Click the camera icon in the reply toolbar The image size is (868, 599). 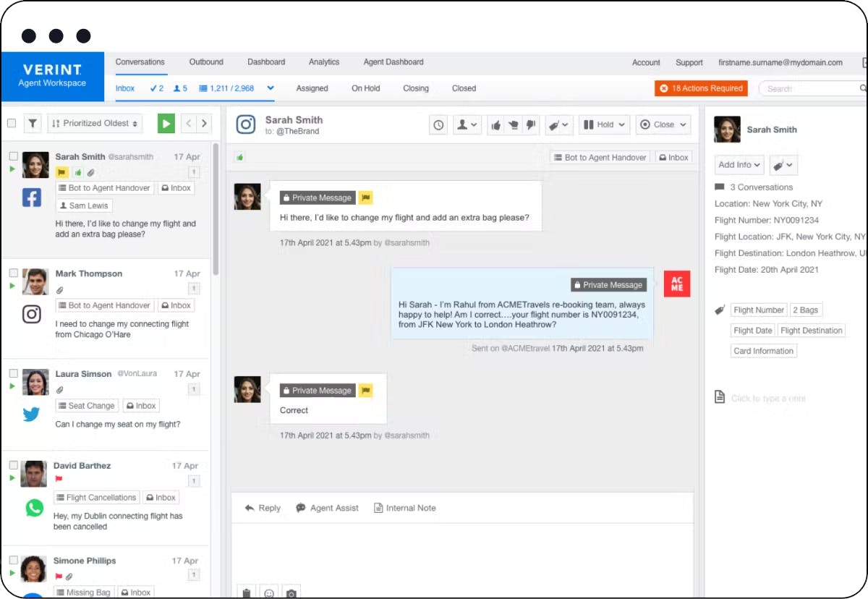[x=291, y=592]
